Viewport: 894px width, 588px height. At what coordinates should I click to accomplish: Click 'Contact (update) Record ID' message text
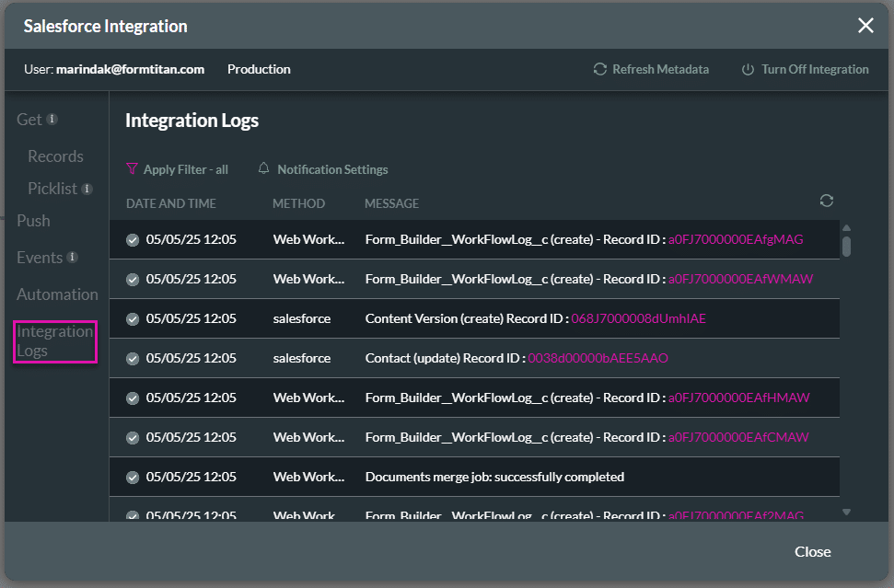(x=446, y=358)
